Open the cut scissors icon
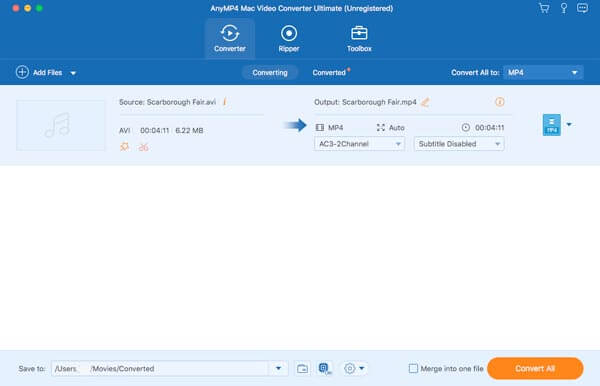 [143, 147]
